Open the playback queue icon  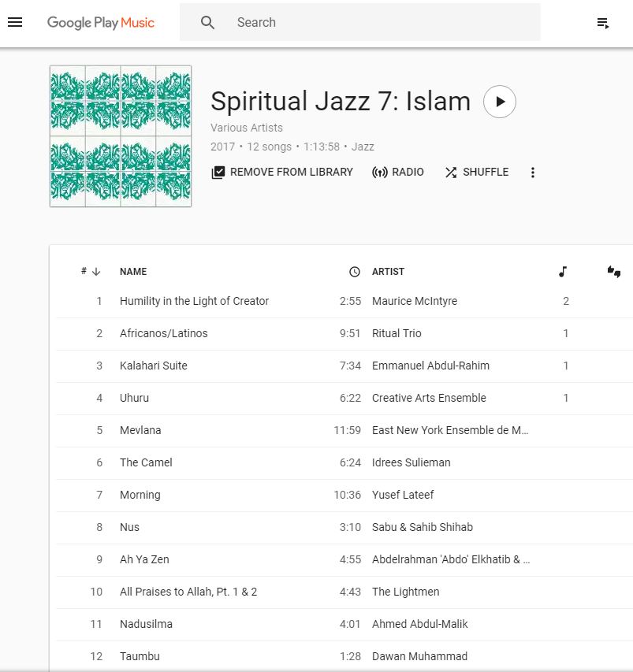[x=603, y=23]
